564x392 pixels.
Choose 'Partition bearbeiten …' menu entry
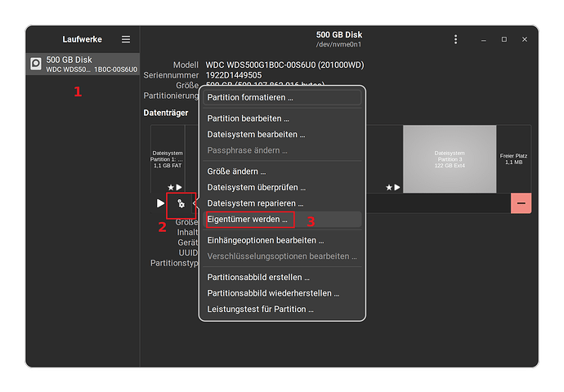248,118
